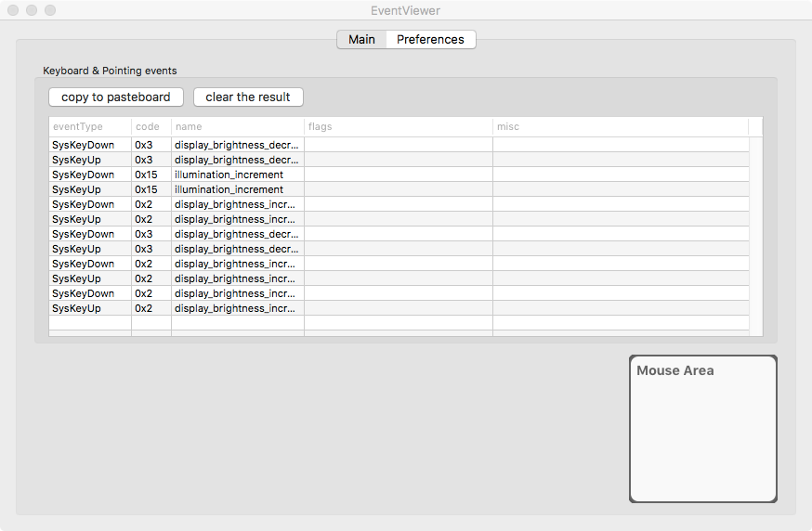812x531 pixels.
Task: Click the event table's vertical scrollbar track
Action: click(755, 232)
